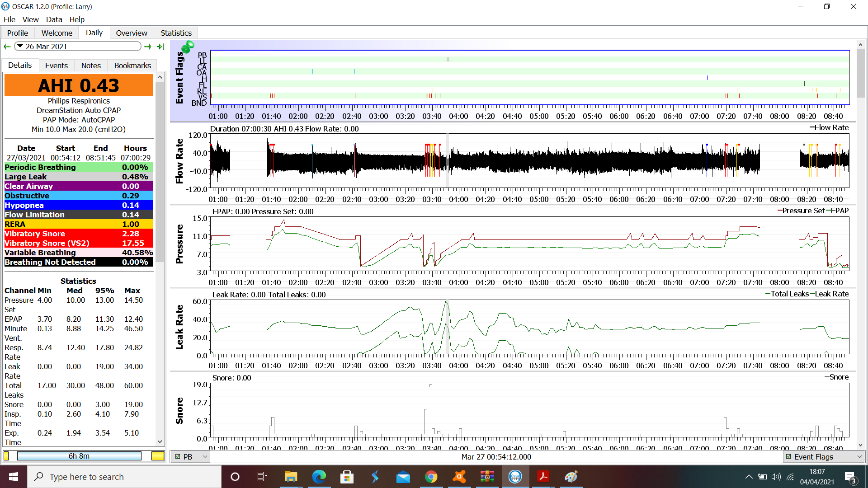868x488 pixels.
Task: Click the Leak Rate graph title label
Action: pyautogui.click(x=179, y=327)
